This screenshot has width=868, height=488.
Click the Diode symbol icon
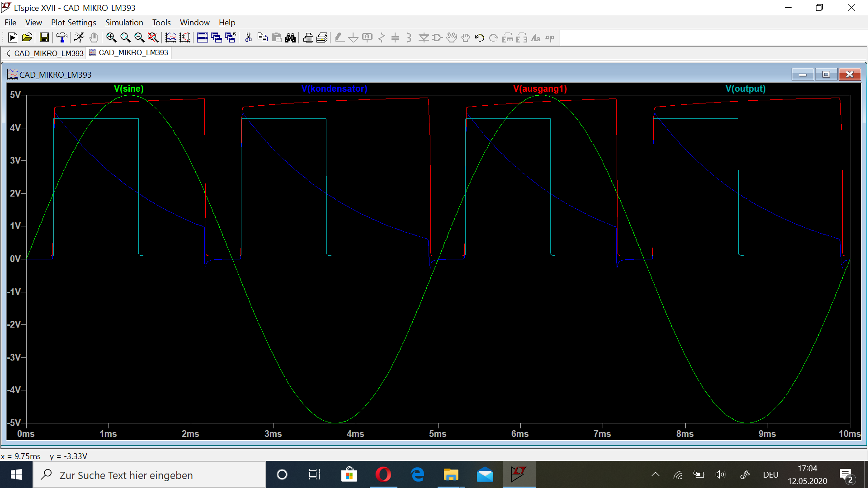click(424, 38)
